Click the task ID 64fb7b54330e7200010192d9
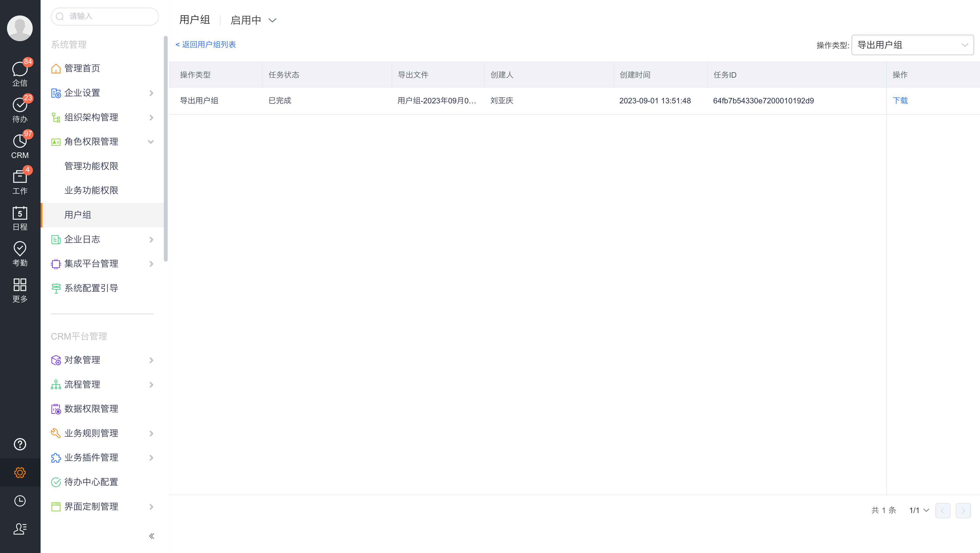 (764, 101)
